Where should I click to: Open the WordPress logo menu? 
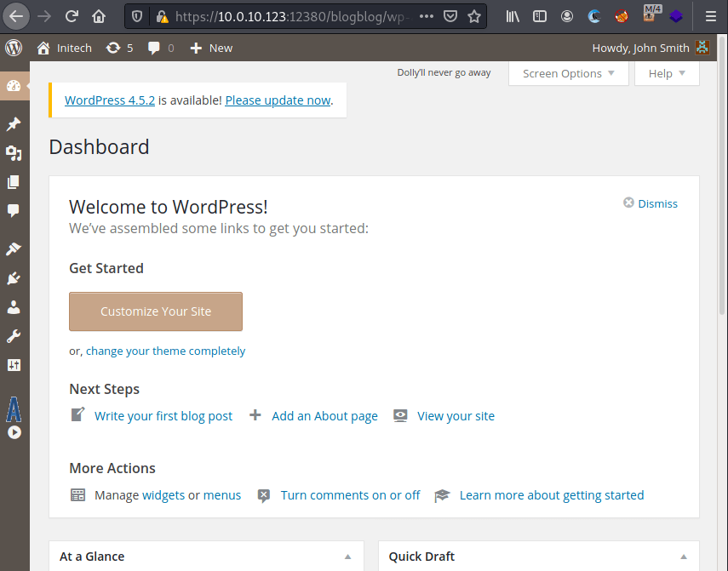[14, 48]
